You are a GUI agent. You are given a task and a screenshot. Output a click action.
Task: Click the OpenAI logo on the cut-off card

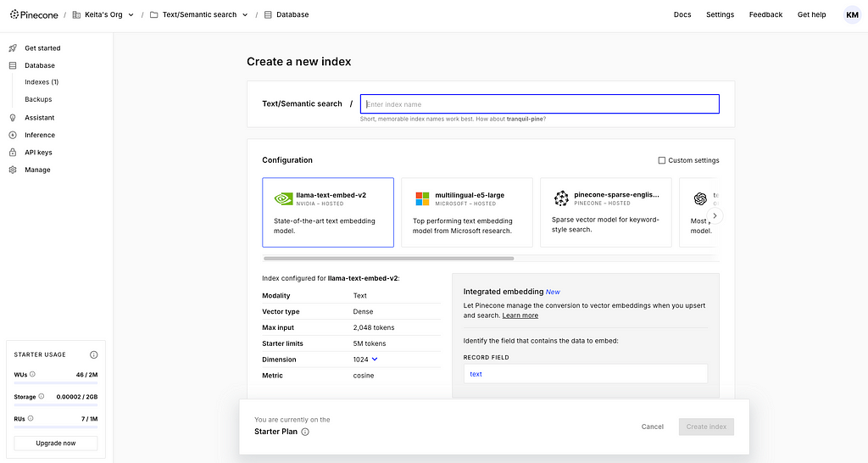(700, 198)
